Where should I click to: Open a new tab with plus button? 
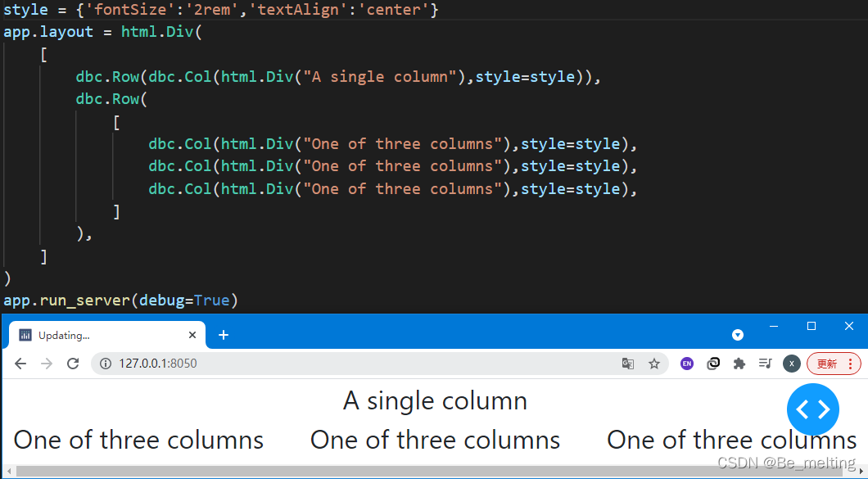224,335
